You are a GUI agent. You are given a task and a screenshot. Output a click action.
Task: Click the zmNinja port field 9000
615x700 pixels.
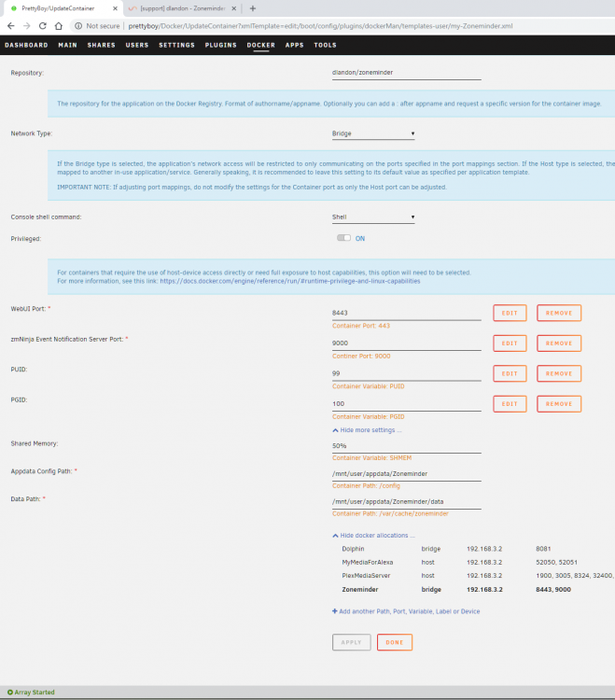406,343
